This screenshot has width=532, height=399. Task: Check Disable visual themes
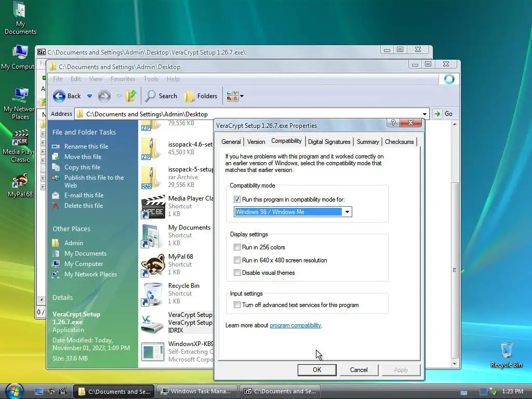[237, 273]
